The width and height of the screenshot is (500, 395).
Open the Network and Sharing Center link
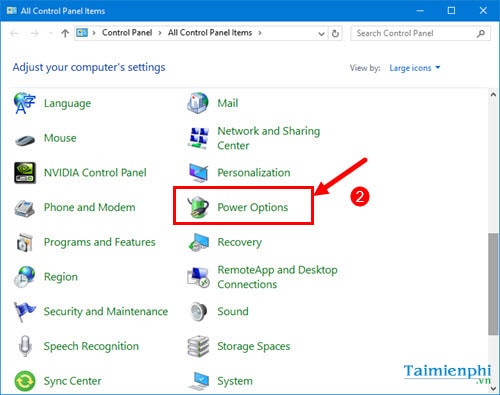269,138
